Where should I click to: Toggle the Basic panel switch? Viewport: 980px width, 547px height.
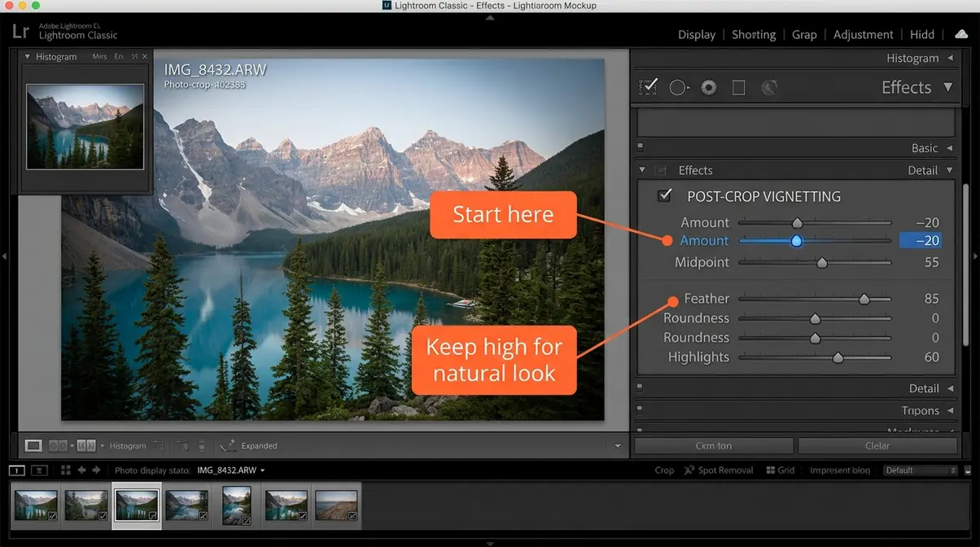[x=641, y=147]
